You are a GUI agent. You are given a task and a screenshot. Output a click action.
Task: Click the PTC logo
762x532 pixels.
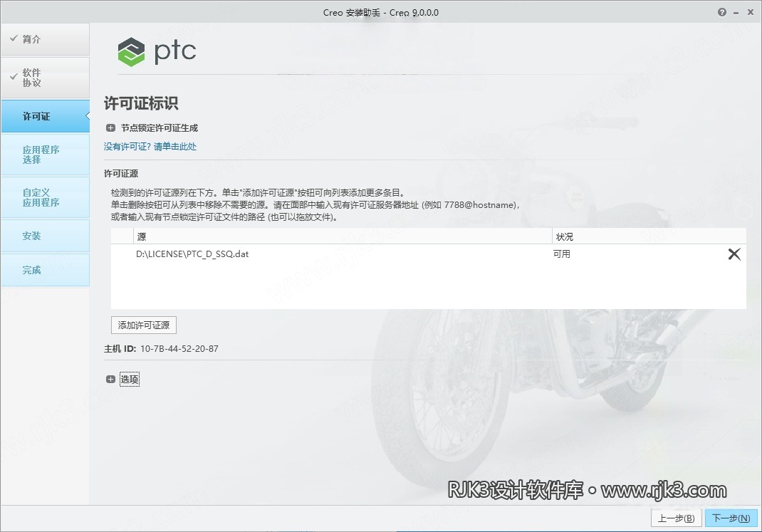[157, 51]
